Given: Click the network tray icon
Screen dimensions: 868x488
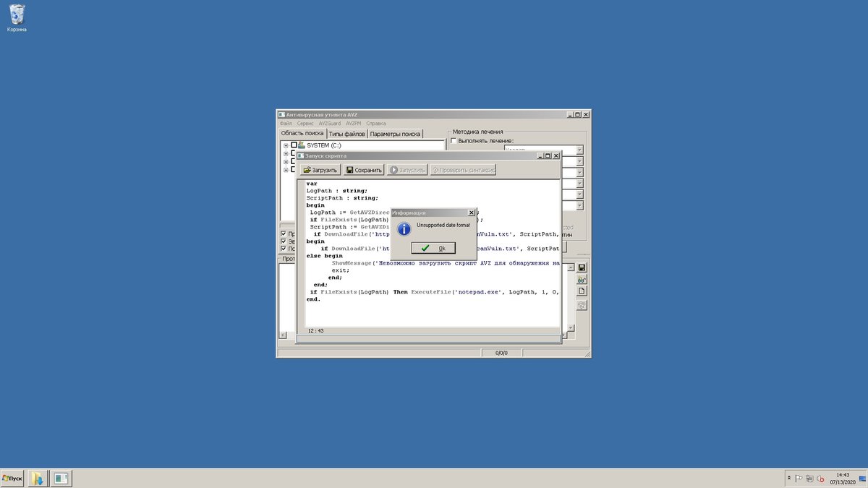Looking at the screenshot, I should pos(809,479).
